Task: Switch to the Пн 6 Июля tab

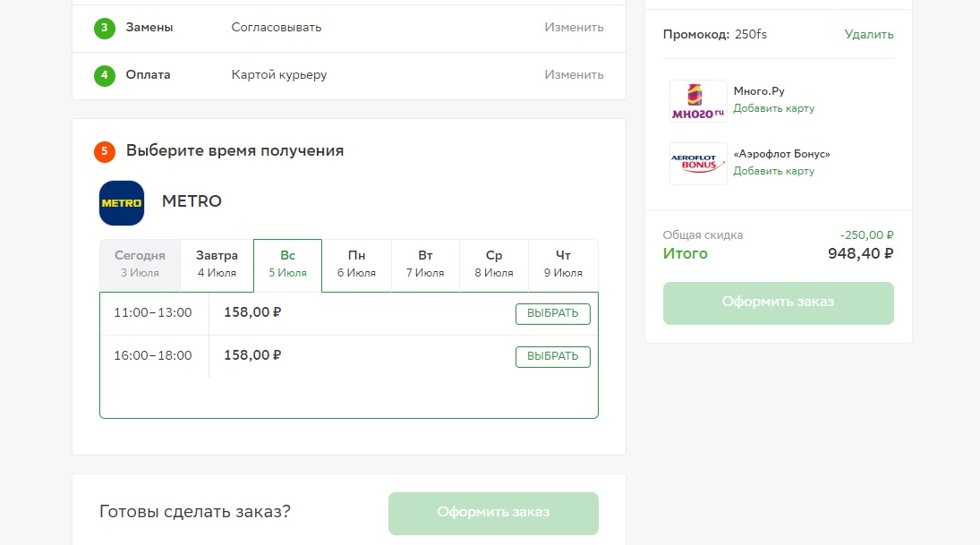Action: click(x=356, y=266)
